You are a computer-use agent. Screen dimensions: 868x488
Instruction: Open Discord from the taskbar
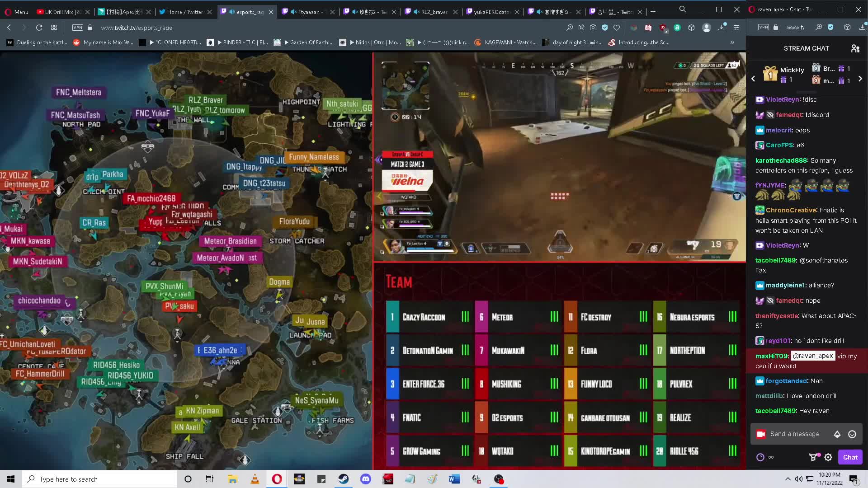366,479
